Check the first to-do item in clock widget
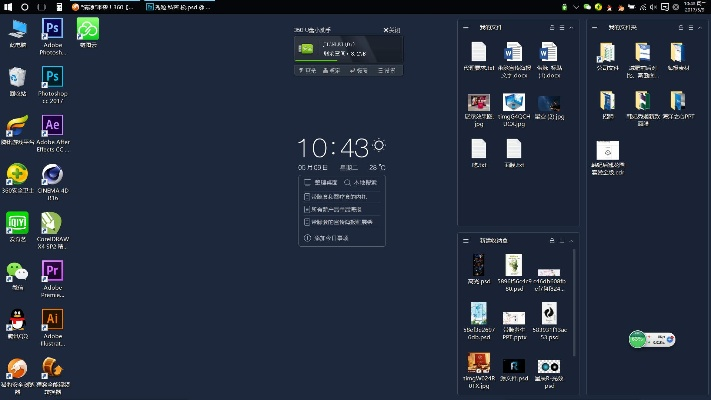Screen dimensions: 711x400 pos(307,197)
